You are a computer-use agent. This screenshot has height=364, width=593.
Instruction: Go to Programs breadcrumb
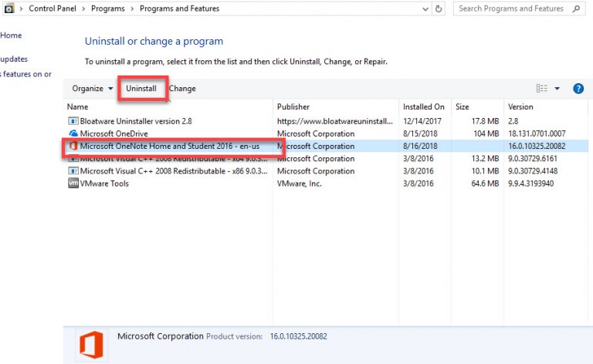click(x=108, y=8)
